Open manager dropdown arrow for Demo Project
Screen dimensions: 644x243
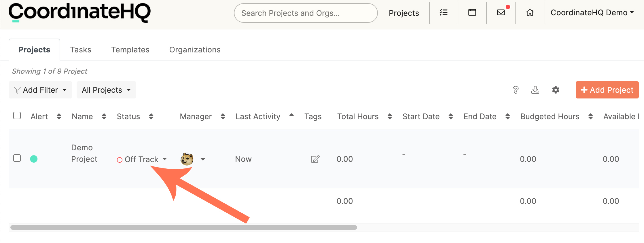(x=203, y=159)
